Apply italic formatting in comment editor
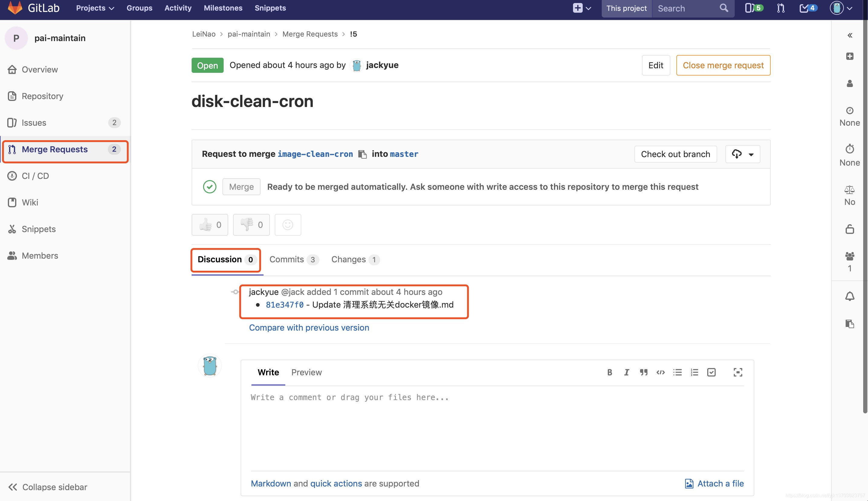Screen dimensions: 868x501 click(x=627, y=372)
